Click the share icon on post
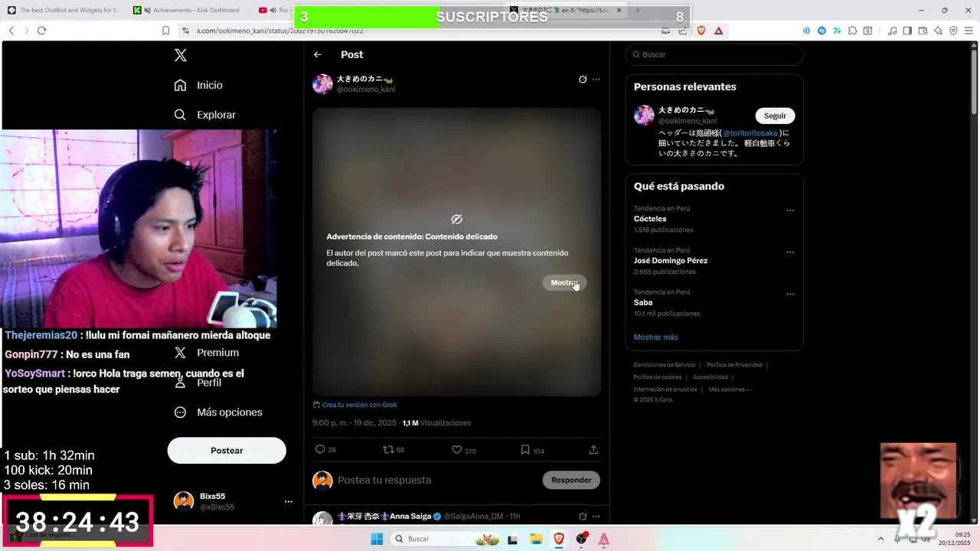The width and height of the screenshot is (980, 551). tap(593, 450)
